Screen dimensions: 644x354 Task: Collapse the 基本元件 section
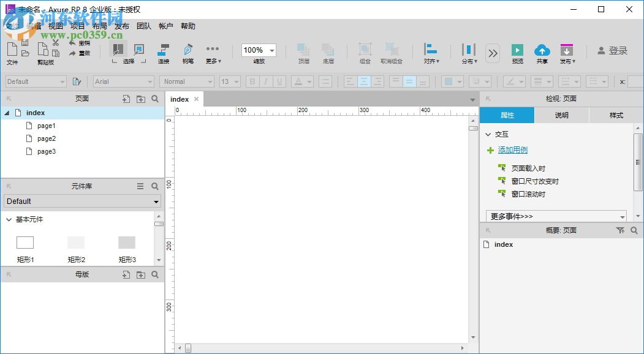coord(9,219)
